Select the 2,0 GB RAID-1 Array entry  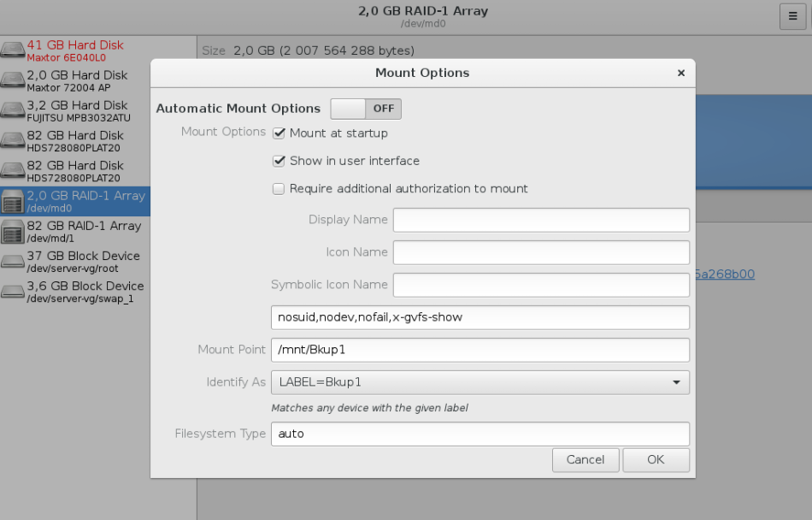pyautogui.click(x=75, y=202)
